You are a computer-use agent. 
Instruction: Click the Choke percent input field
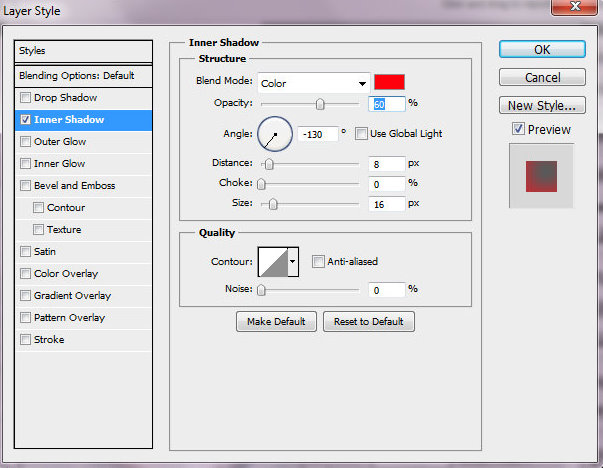click(x=386, y=184)
